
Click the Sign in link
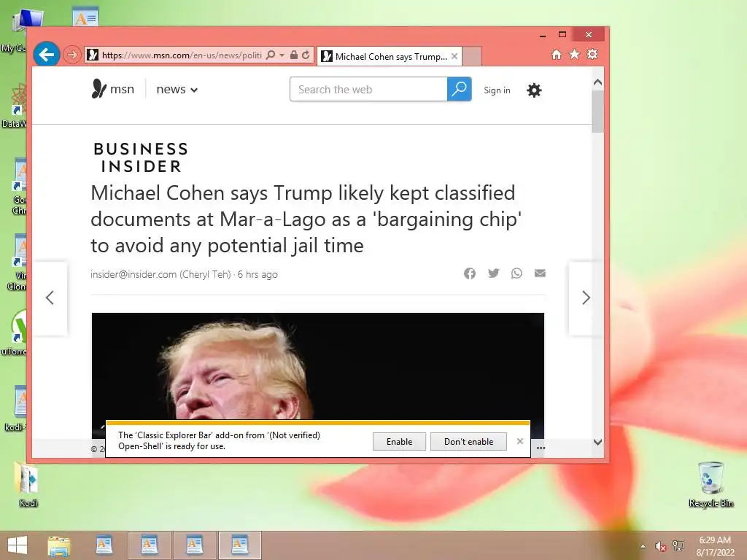(x=497, y=90)
